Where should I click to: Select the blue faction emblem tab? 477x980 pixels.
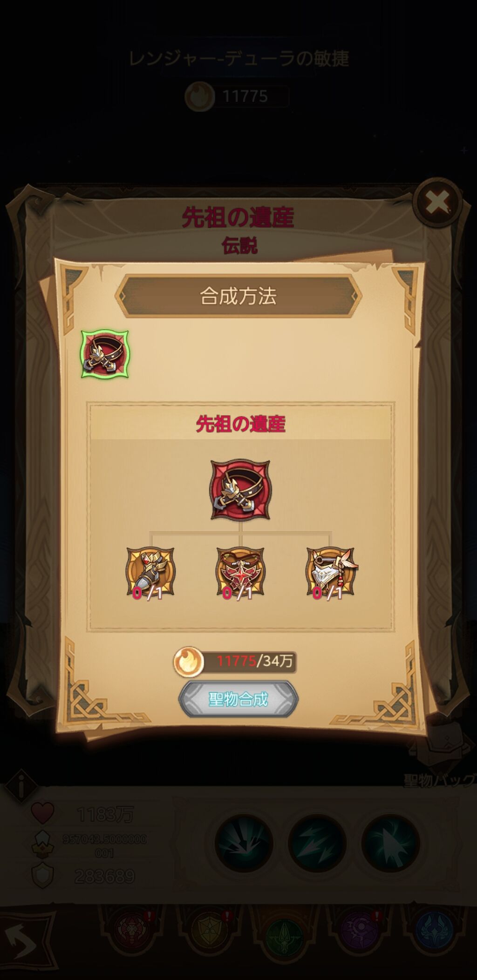(431, 940)
